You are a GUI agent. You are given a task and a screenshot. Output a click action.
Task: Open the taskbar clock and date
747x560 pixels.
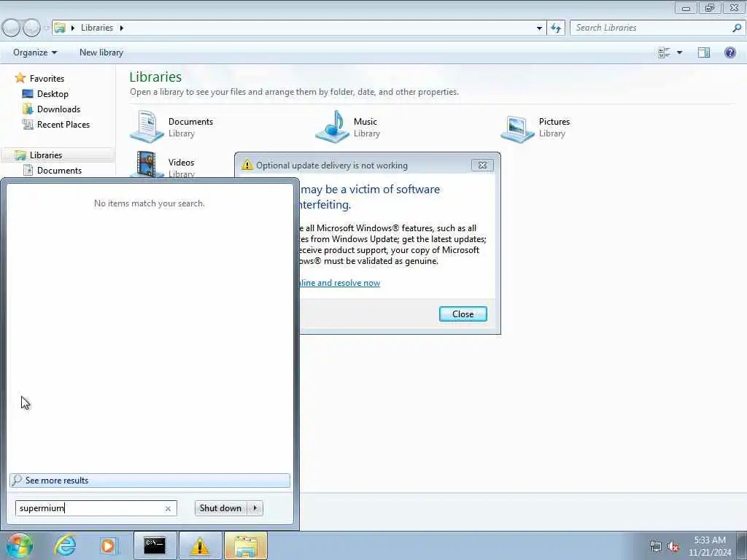[709, 546]
